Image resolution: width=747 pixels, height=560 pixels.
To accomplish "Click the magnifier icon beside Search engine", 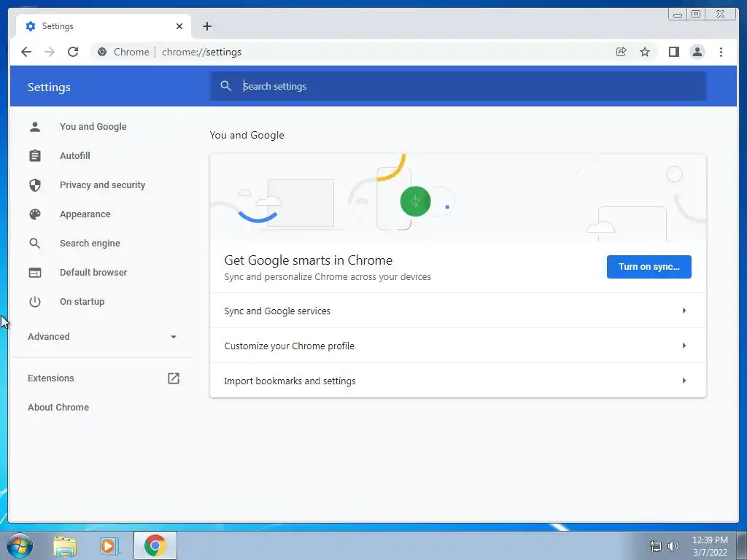I will coord(35,244).
